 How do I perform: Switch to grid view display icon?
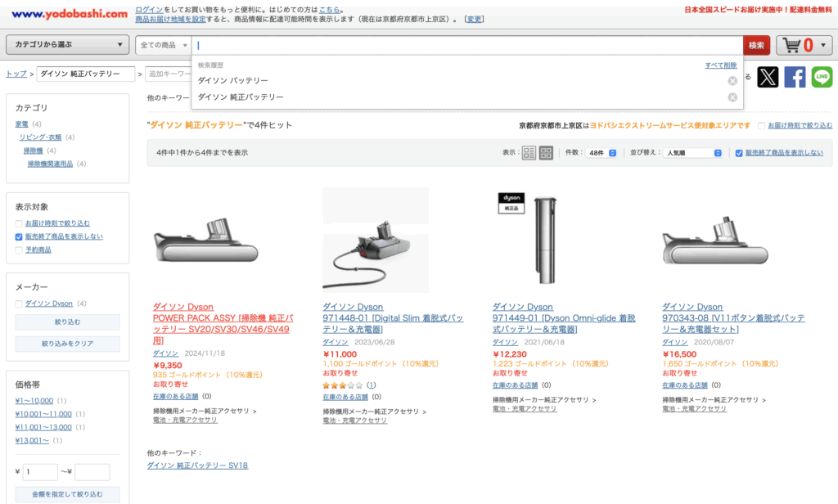pyautogui.click(x=546, y=153)
